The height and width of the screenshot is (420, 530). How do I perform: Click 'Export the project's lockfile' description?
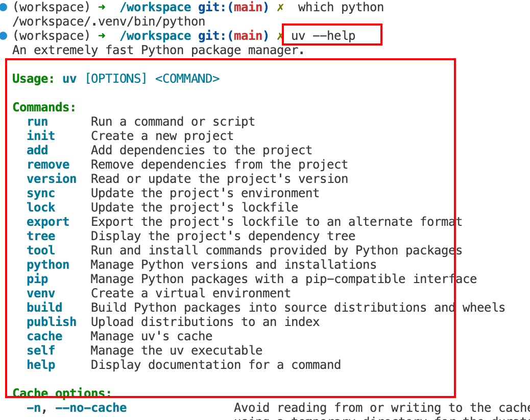tap(276, 222)
